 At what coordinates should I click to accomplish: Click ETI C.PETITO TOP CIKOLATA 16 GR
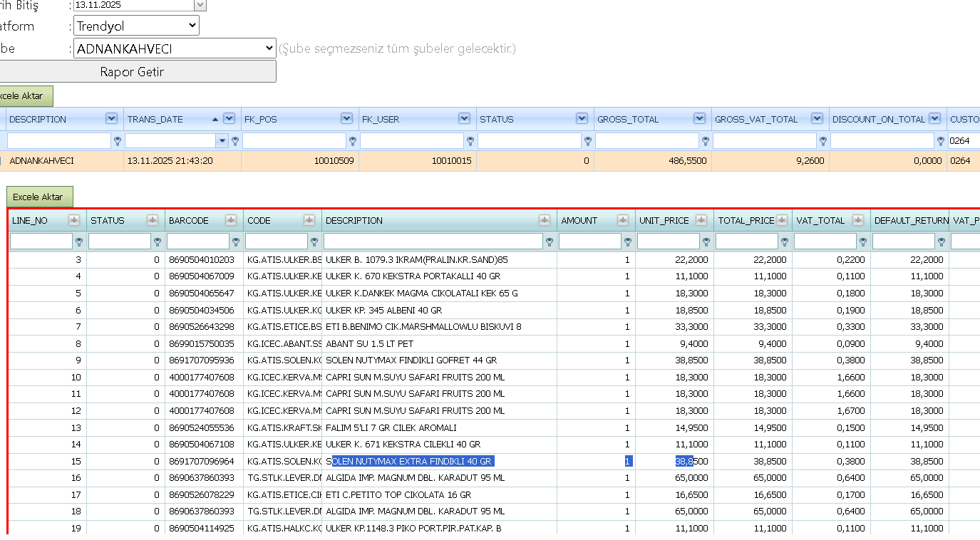click(x=398, y=494)
